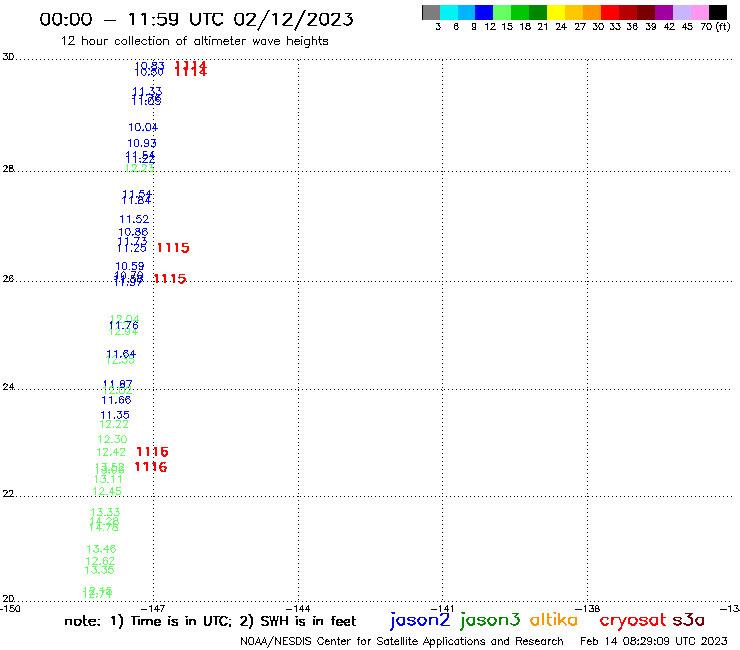Image resolution: width=740 pixels, height=650 pixels.
Task: Select the yellow swatch in the wave height legend
Action: click(x=556, y=12)
